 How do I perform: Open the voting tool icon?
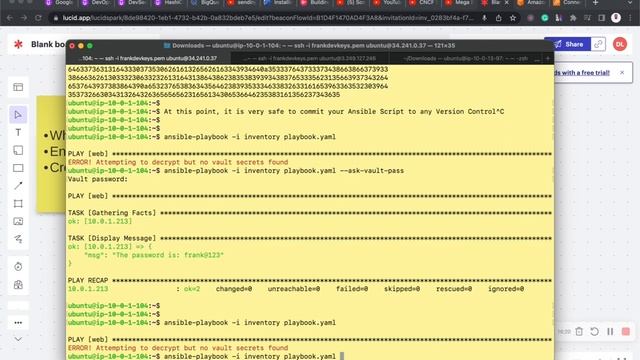pos(18,284)
